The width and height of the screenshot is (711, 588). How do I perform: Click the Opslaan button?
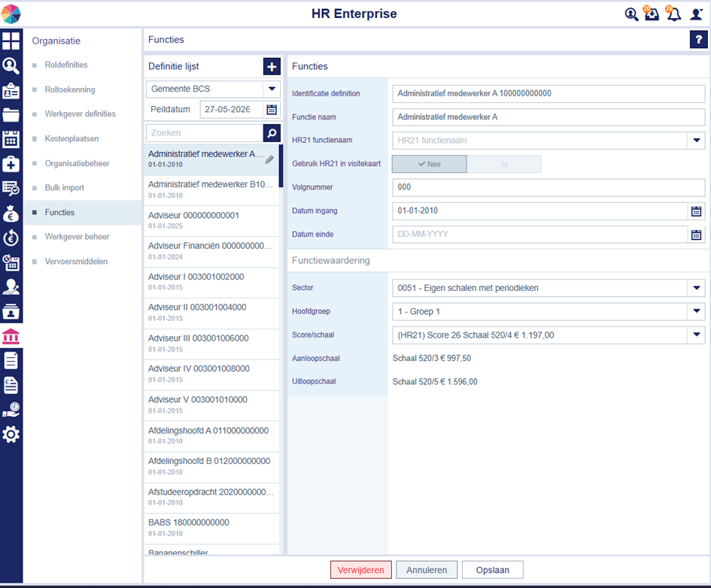(x=493, y=570)
